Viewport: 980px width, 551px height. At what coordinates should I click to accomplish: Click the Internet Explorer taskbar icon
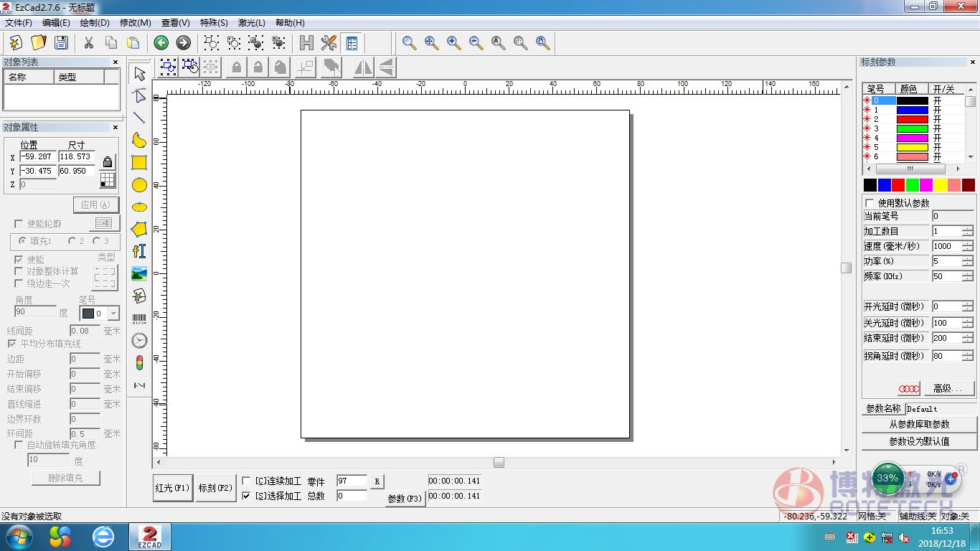point(104,537)
